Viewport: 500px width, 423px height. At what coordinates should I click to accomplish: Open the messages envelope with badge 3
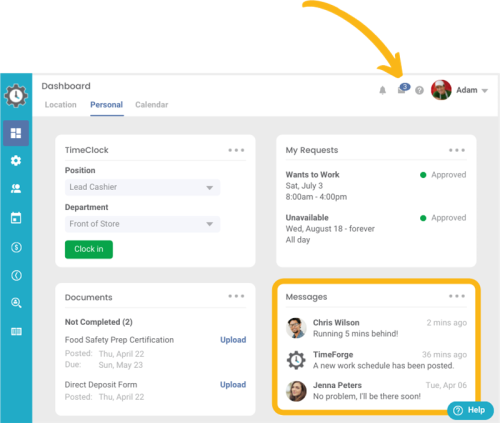pyautogui.click(x=403, y=89)
